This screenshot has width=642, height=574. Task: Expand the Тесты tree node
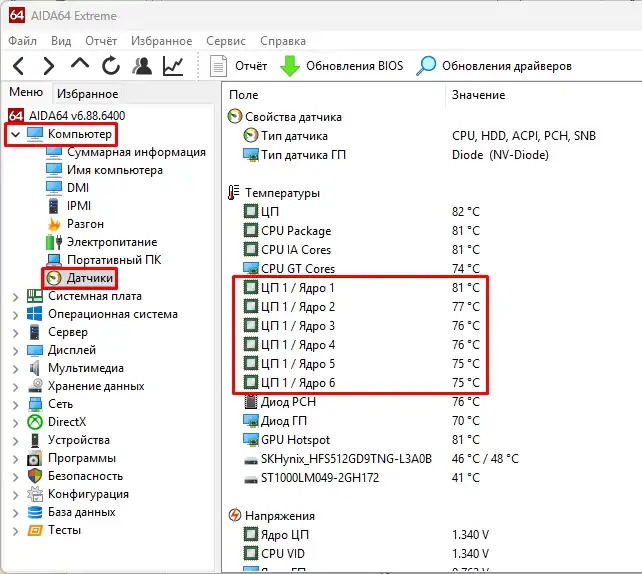16,531
